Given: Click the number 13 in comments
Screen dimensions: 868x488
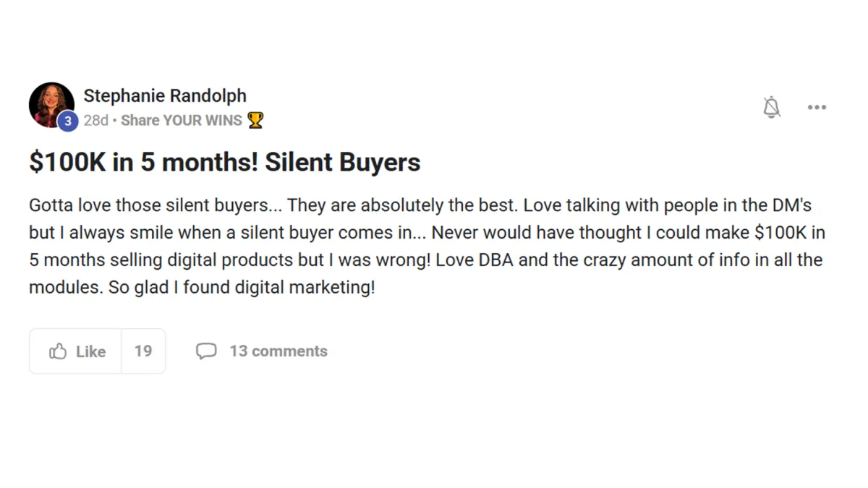Looking at the screenshot, I should [x=239, y=351].
